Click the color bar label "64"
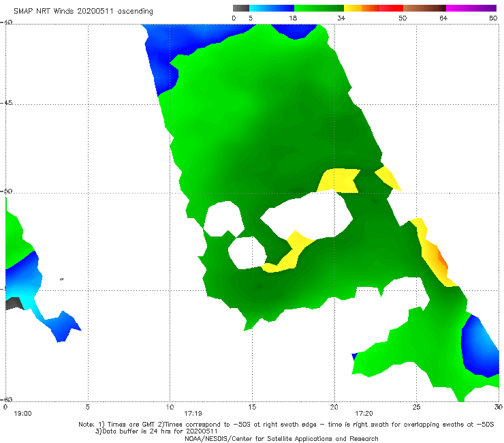Viewport: 504px width, 443px height. (x=443, y=18)
